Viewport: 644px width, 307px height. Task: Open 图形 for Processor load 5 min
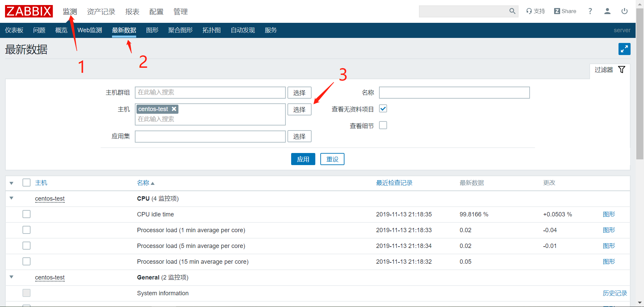coord(609,246)
